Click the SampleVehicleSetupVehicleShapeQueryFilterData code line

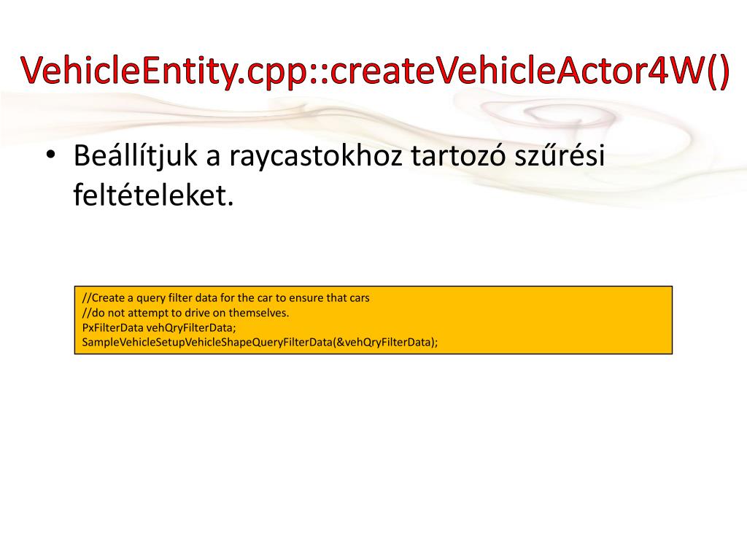coord(260,342)
